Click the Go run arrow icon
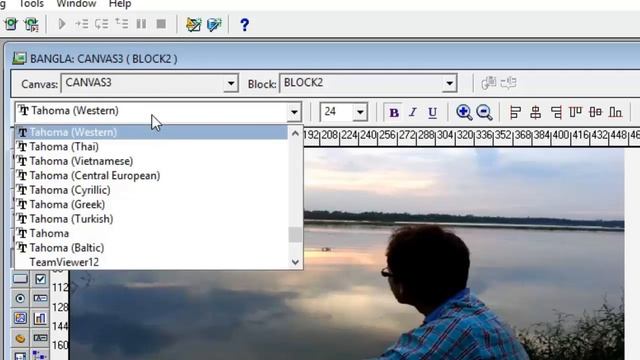This screenshot has width=640, height=360. [62, 24]
